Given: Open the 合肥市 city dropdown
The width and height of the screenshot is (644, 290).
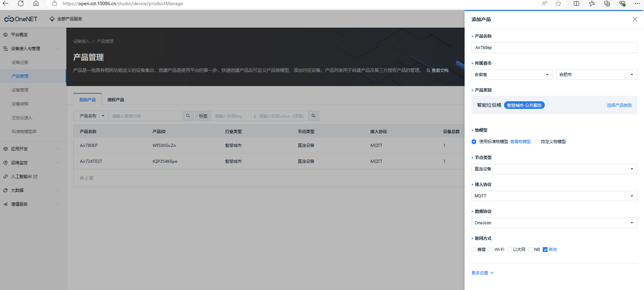Looking at the screenshot, I should pyautogui.click(x=597, y=75).
